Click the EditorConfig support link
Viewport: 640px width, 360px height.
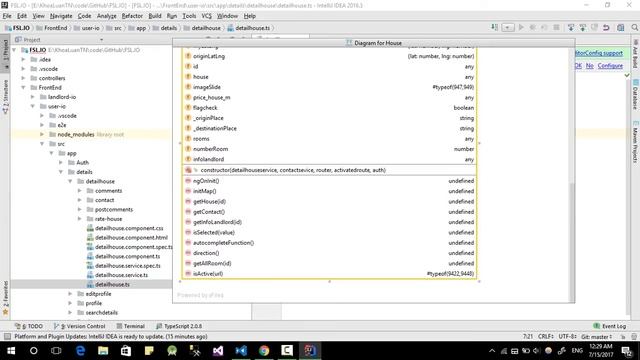599,53
